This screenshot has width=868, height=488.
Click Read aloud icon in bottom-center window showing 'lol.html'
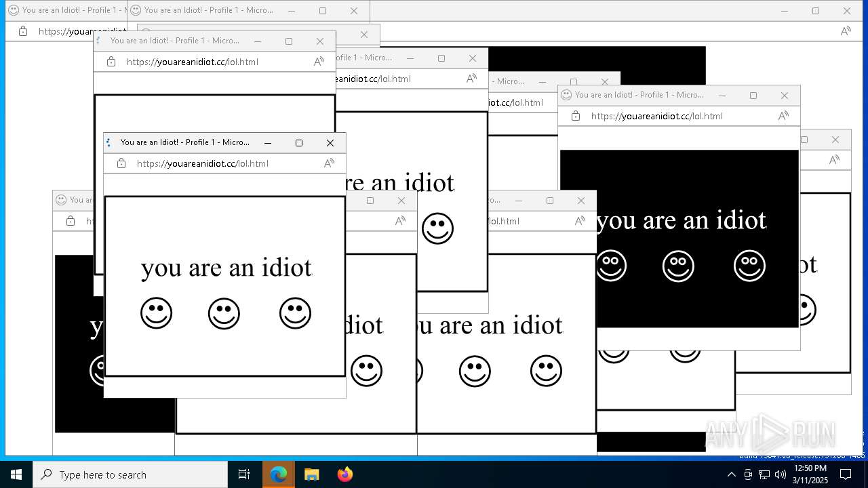pos(580,221)
